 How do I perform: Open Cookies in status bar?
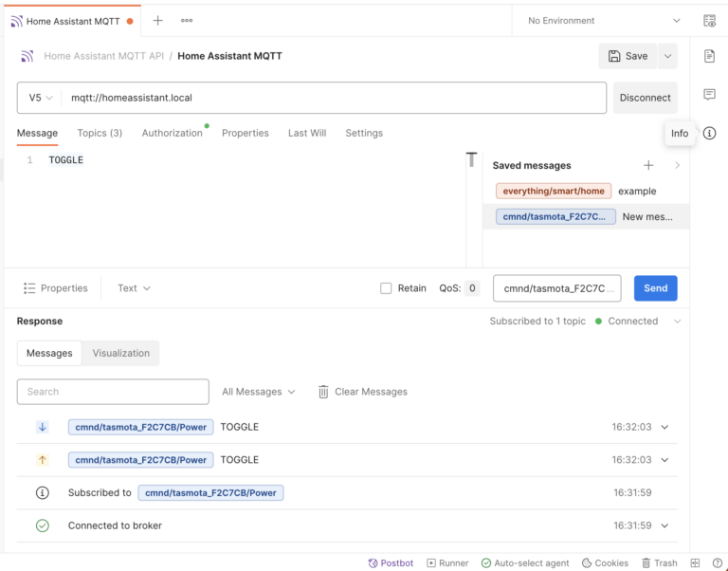click(x=605, y=563)
